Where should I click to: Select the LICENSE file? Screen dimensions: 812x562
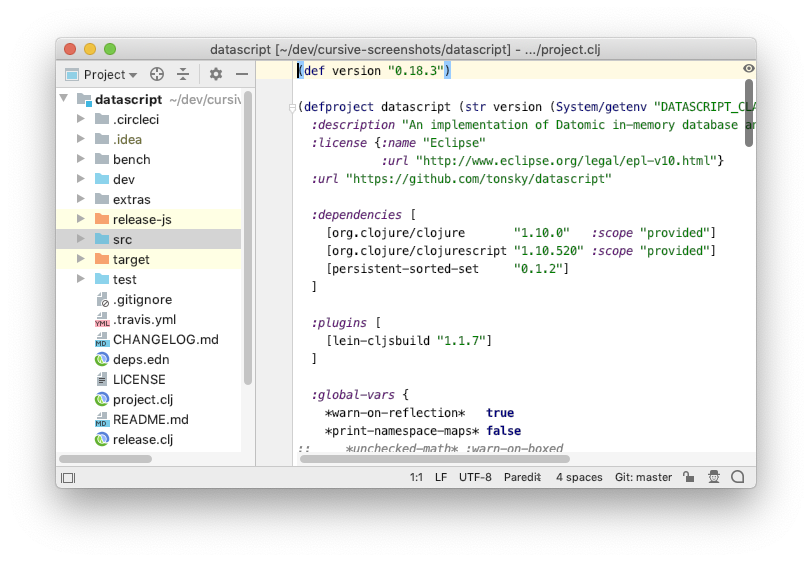tap(139, 380)
